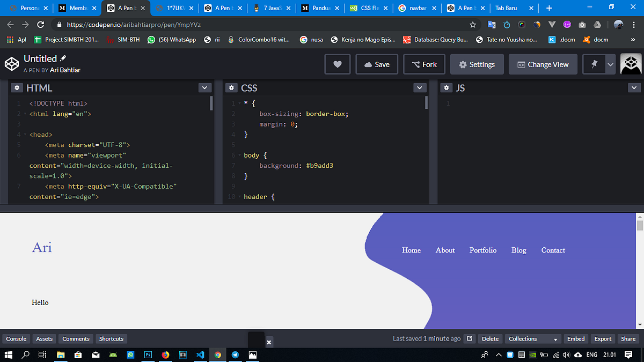Click the Chrome profile avatar icon

618,24
